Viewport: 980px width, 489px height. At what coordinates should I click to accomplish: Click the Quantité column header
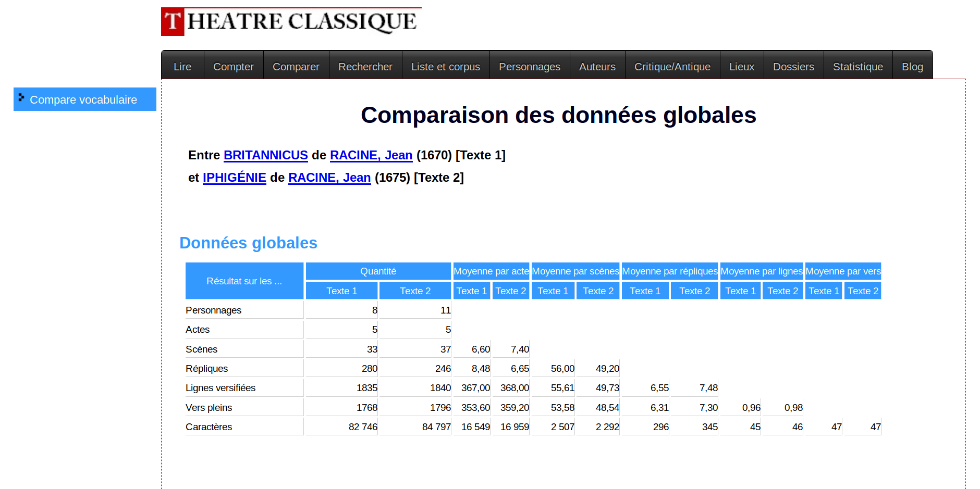378,271
